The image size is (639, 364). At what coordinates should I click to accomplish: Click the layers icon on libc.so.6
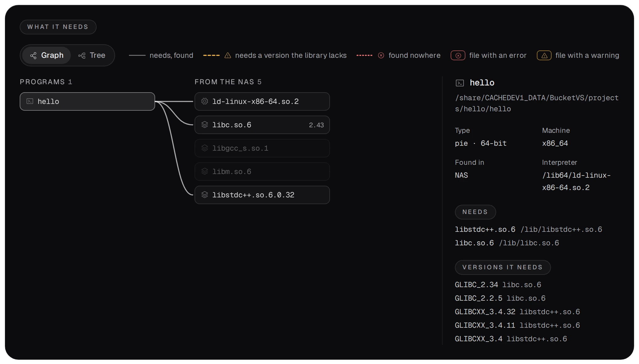pyautogui.click(x=205, y=125)
